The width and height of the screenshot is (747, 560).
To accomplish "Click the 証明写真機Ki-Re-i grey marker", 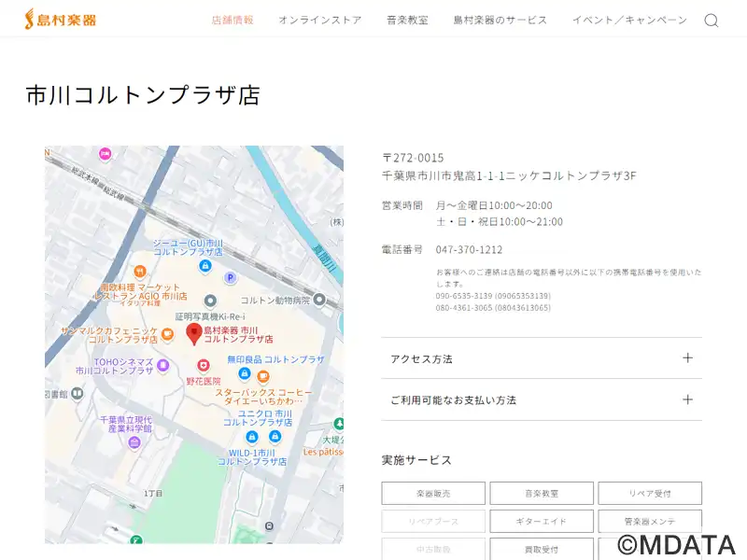I will (210, 301).
